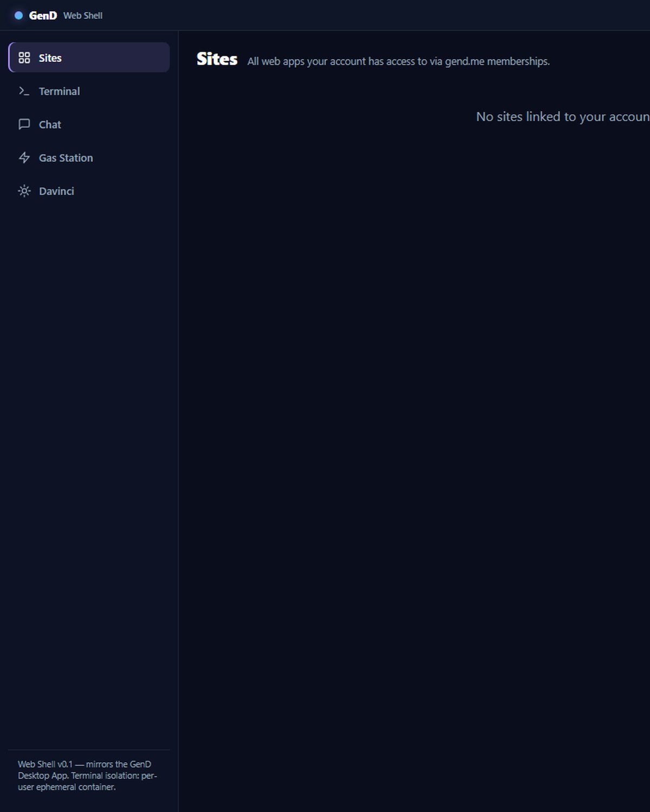
Task: Go to the Gas Station label
Action: click(66, 158)
